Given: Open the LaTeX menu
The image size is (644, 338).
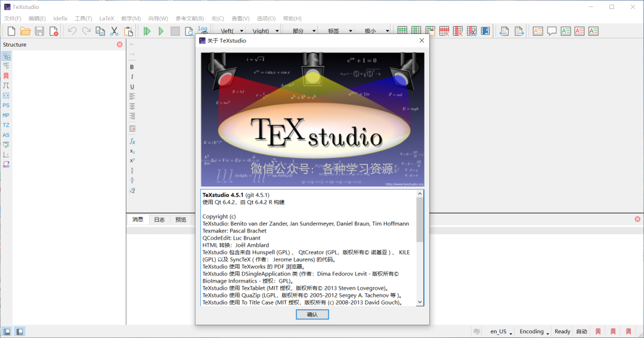Looking at the screenshot, I should click(x=107, y=18).
